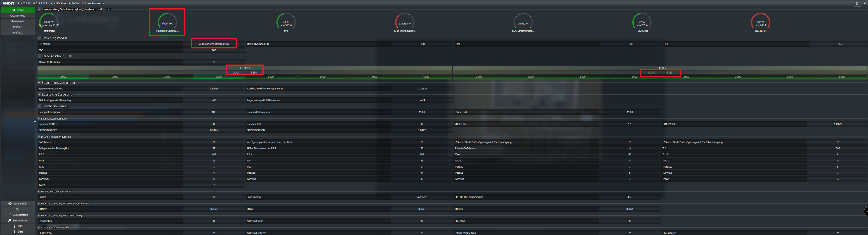Click the unlabeled import/export profile icon

[18, 209]
